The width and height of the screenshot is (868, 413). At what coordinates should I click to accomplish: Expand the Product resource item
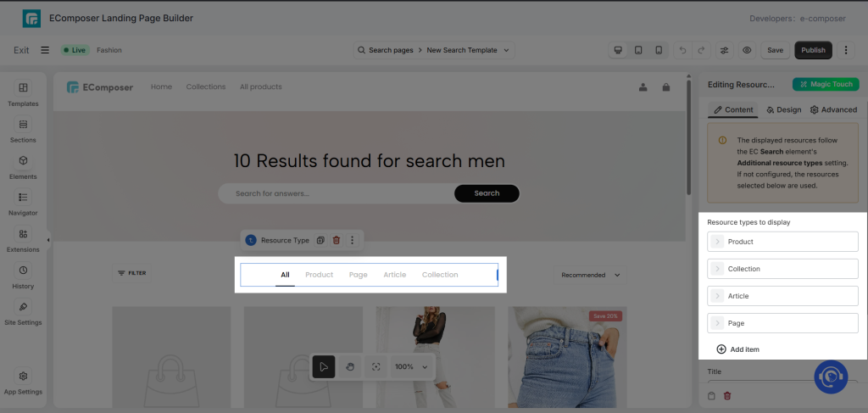[782, 242]
